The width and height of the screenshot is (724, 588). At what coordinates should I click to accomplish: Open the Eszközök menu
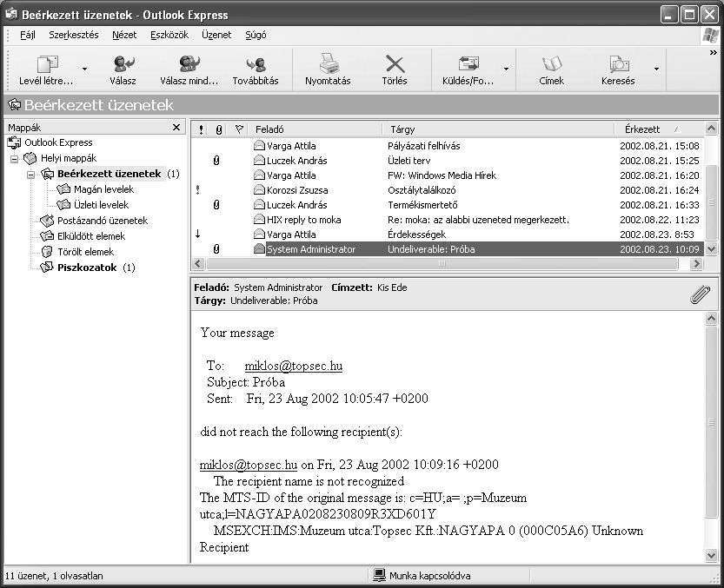pos(169,35)
